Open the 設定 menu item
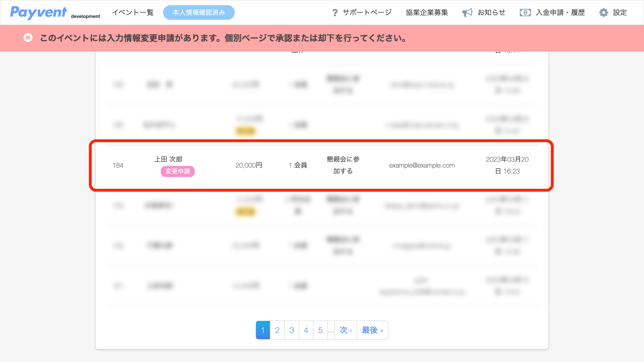 point(620,12)
